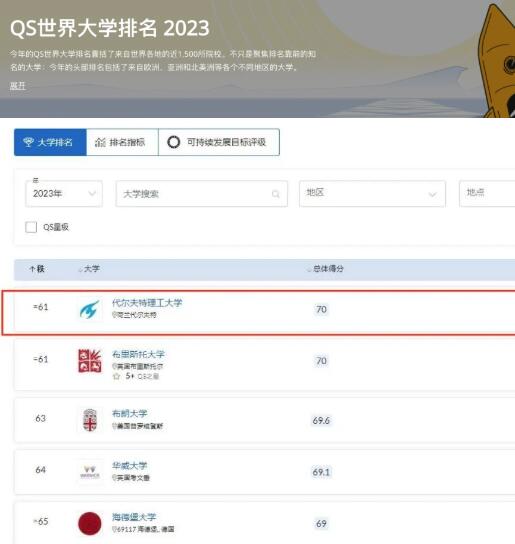Open the 地区 region dropdown

372,194
